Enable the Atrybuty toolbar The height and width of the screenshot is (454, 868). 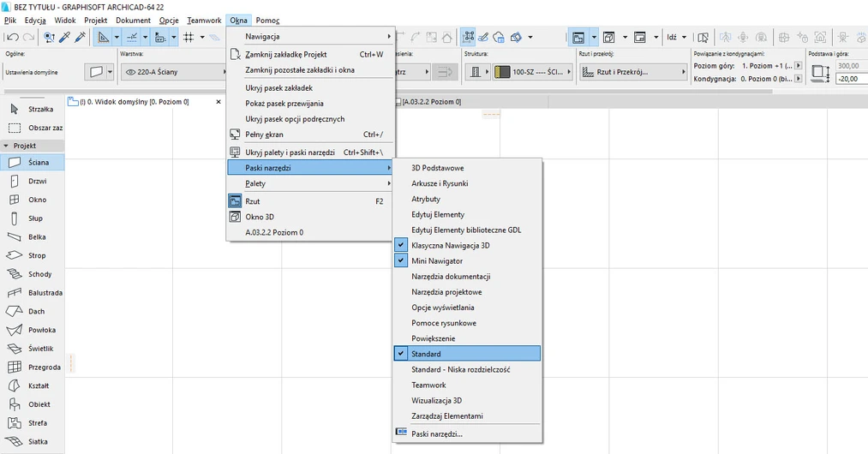[x=467, y=199]
